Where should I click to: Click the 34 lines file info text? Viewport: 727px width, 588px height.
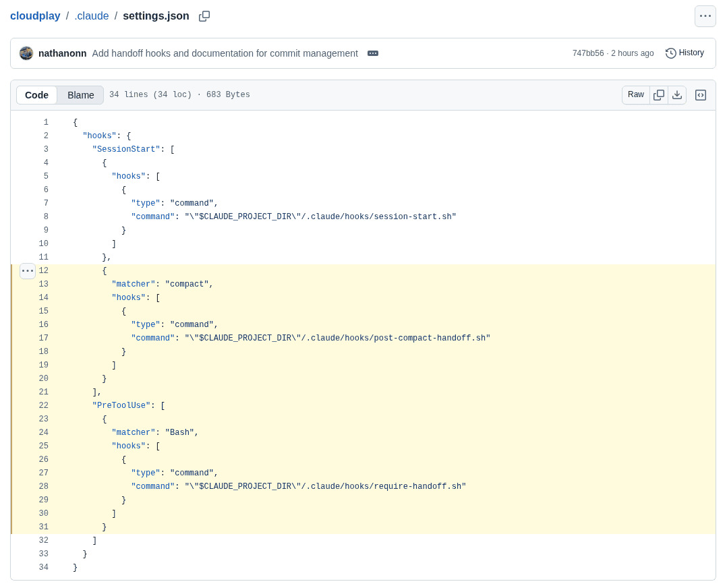[179, 94]
